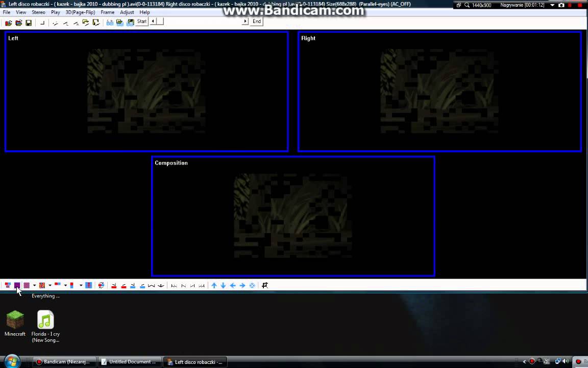Open the 3D(Page-Flip) menu

pos(80,12)
